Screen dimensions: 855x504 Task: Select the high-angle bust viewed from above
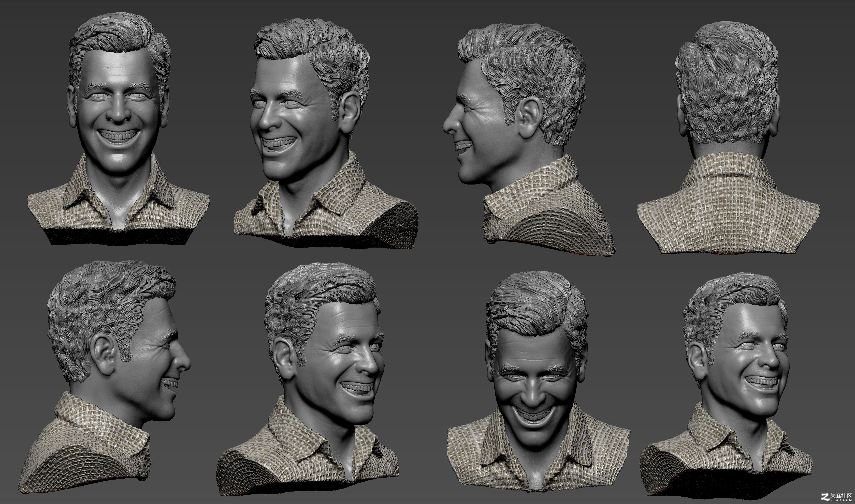(x=538, y=381)
